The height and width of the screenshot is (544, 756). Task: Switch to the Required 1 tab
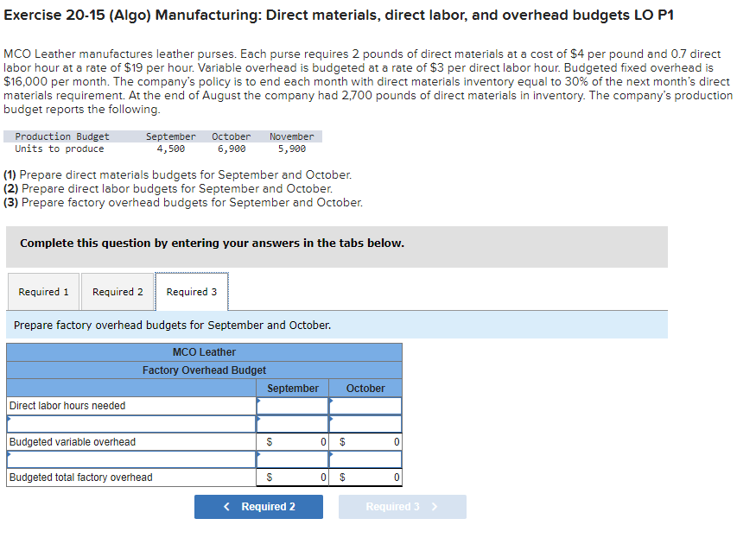(x=43, y=292)
